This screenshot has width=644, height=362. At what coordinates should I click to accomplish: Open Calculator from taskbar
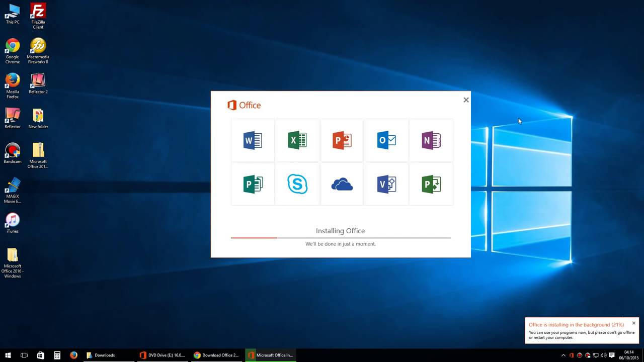(x=57, y=355)
